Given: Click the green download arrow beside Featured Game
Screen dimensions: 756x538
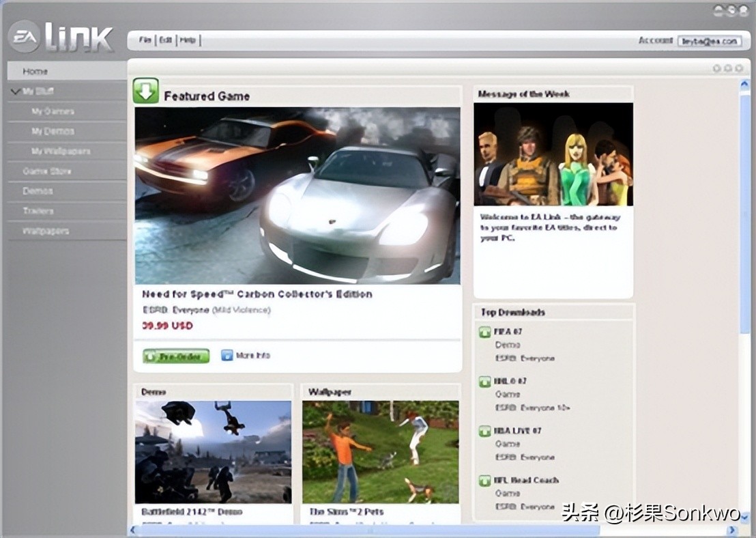Looking at the screenshot, I should 145,90.
